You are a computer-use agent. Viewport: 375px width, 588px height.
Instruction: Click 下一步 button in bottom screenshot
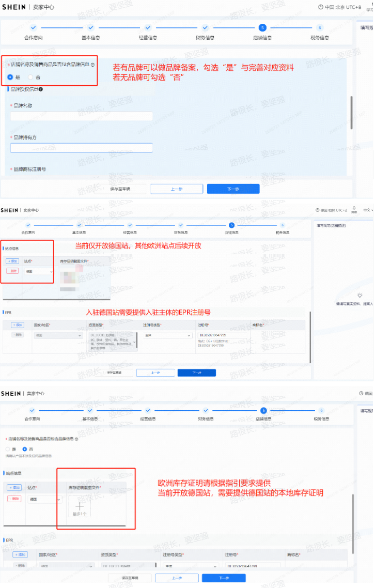pos(224,578)
